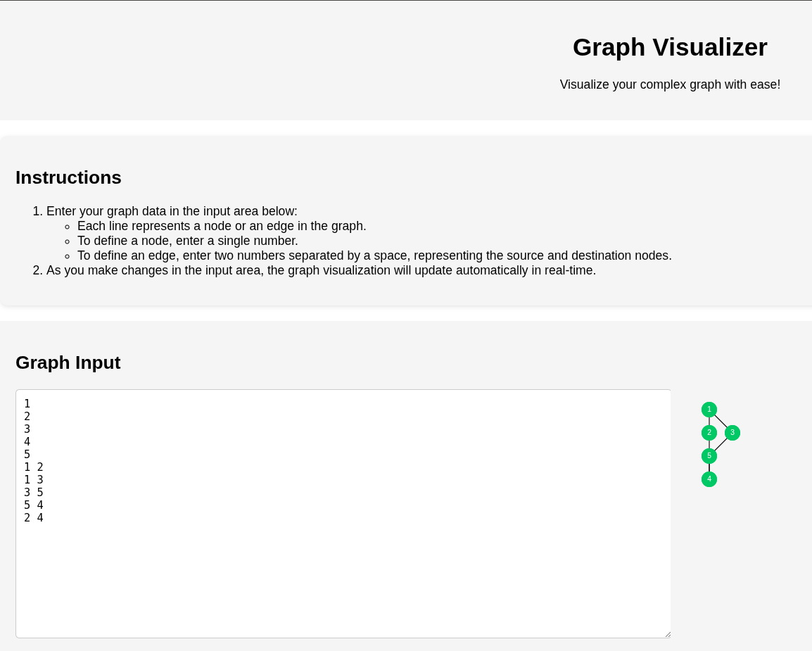Select node 2 in the graph
The image size is (812, 651).
coord(709,433)
